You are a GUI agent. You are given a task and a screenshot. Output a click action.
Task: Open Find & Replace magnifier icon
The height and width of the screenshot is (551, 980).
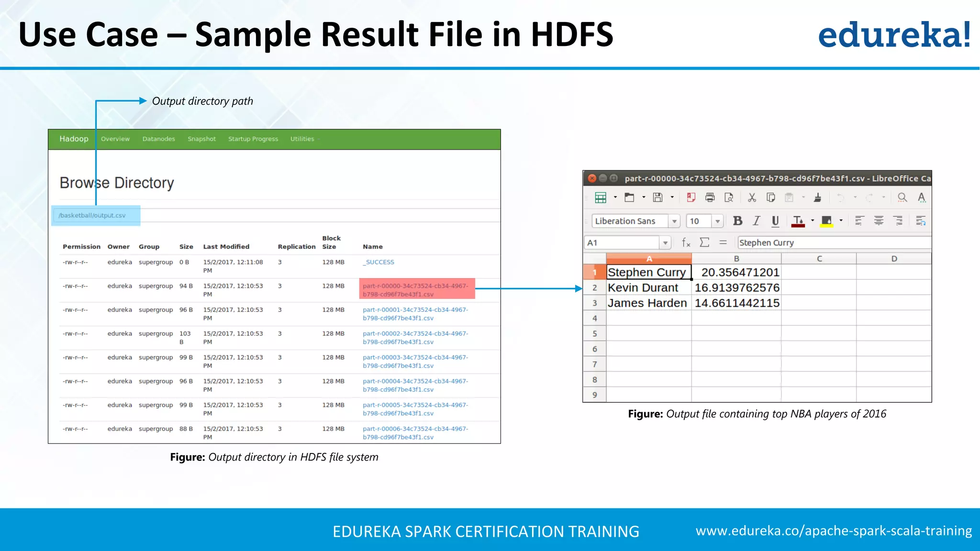(x=902, y=198)
